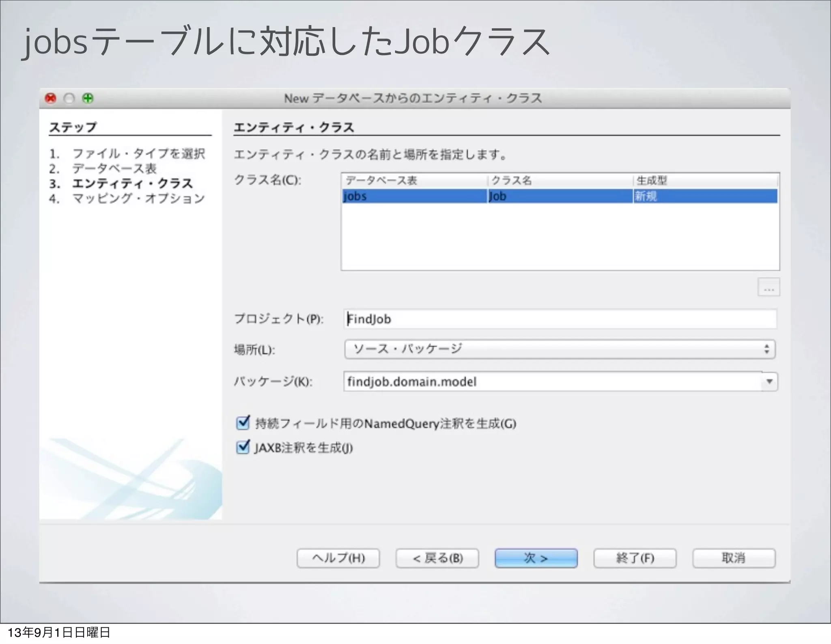This screenshot has height=644, width=831.
Task: Click the プロジェクト field containing FindJob
Action: pyautogui.click(x=560, y=319)
